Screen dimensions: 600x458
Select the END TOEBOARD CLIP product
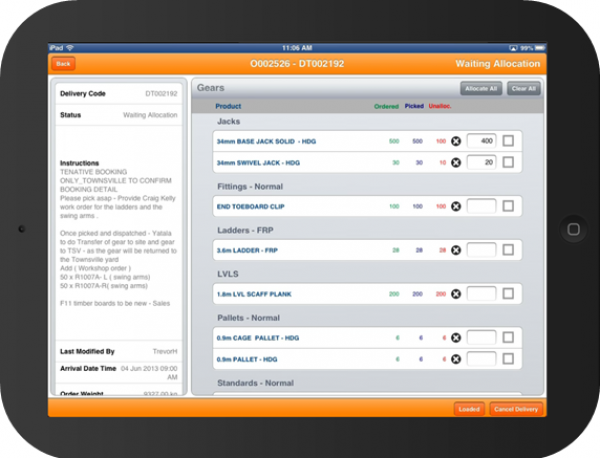(x=251, y=207)
